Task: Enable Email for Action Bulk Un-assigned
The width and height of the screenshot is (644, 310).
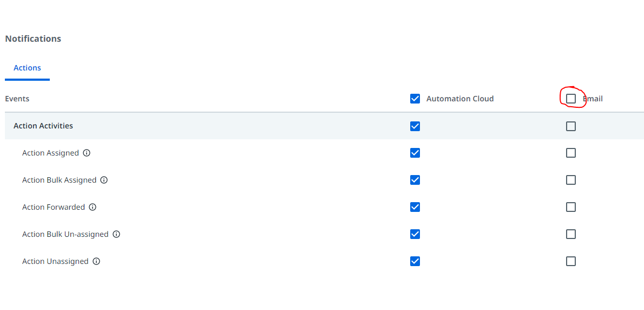Action: pos(570,234)
